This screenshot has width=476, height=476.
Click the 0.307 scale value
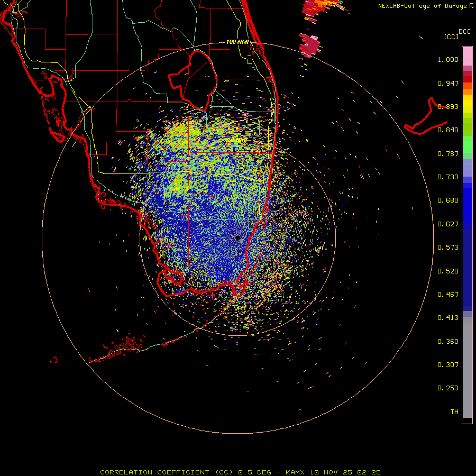[x=448, y=365]
